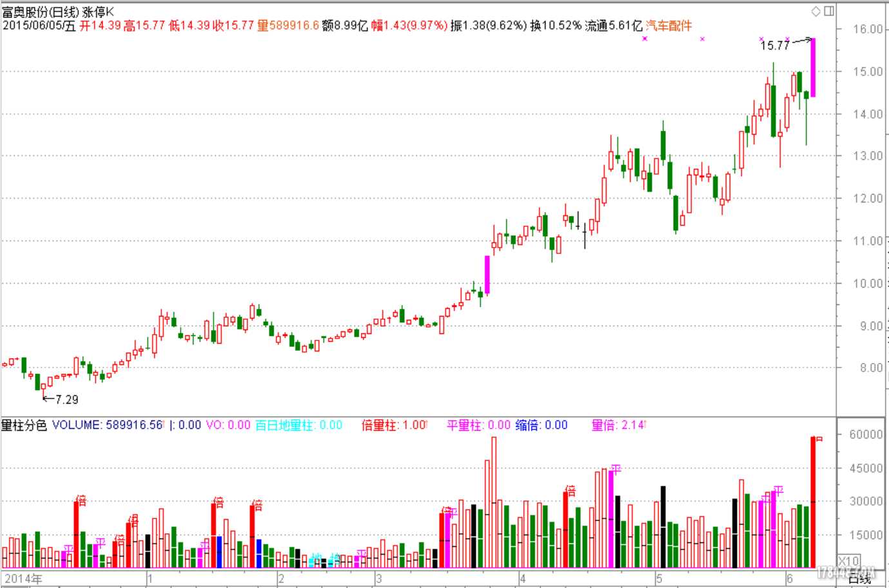Click the volume value 量589916.6
This screenshot has width=889, height=588.
coord(288,26)
